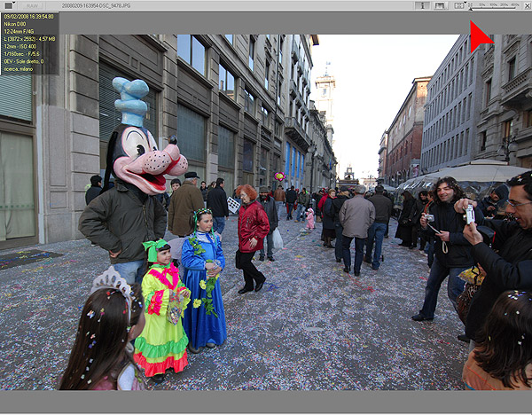Screen dimensions: 532x415
Task: Open the label color dropdown
Action: (9, 5)
